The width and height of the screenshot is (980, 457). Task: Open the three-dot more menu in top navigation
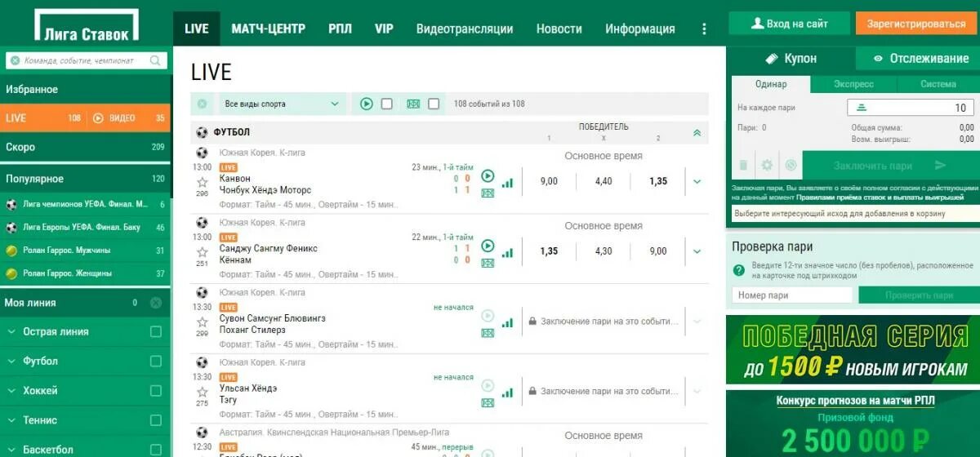705,29
